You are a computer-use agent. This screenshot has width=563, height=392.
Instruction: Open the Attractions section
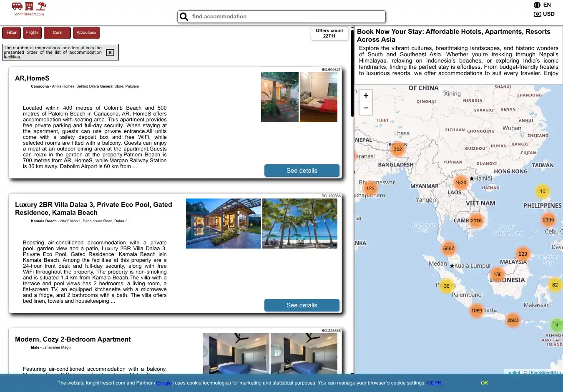coord(86,33)
